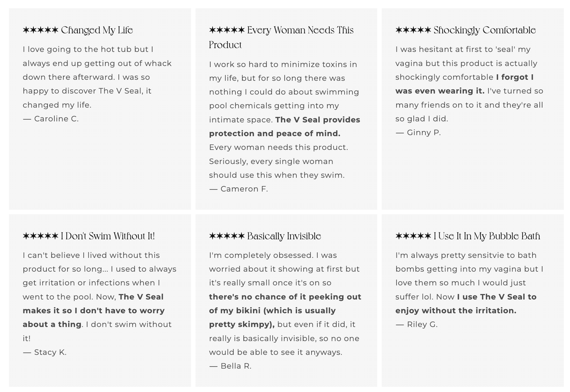Select the Changed My Life review title

coord(97,30)
